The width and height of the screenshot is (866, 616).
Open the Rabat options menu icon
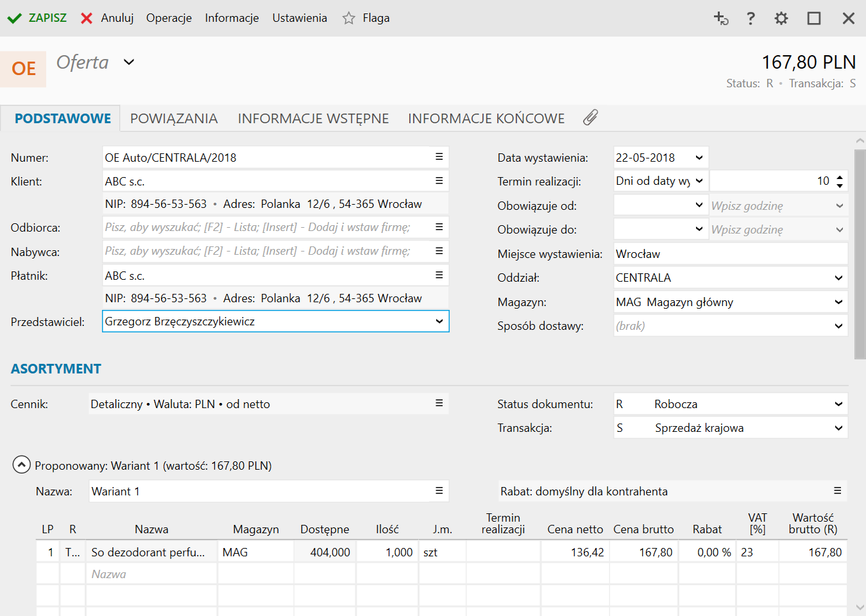pos(837,491)
